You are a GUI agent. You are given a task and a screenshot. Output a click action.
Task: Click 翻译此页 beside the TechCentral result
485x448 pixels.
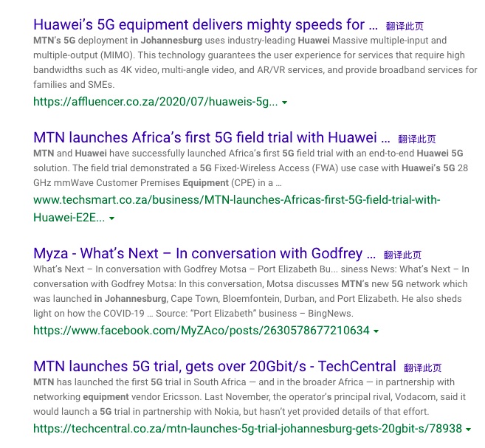(422, 368)
